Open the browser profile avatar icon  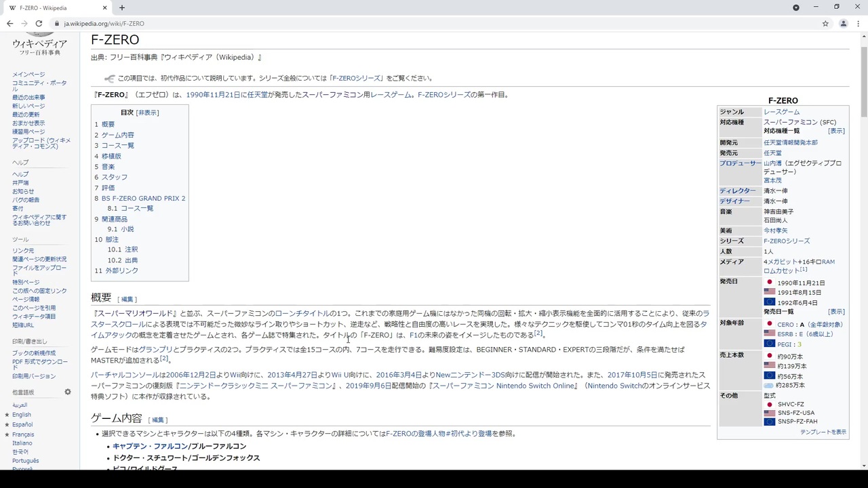tap(843, 23)
